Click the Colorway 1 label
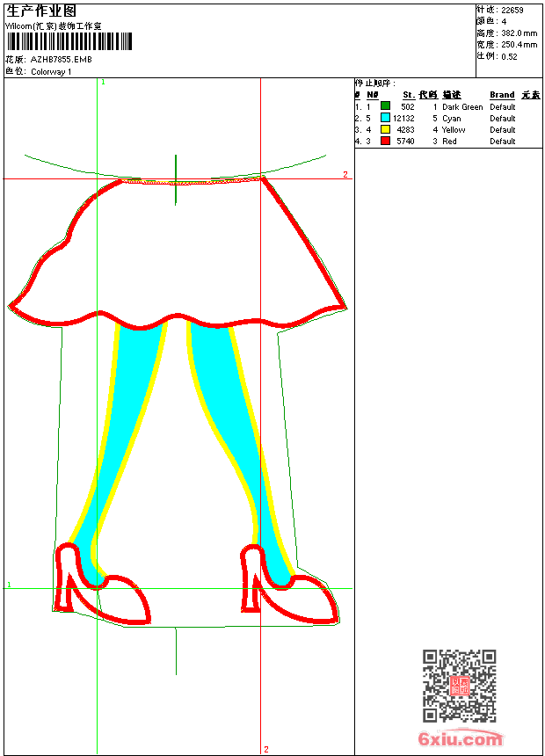 [51, 71]
